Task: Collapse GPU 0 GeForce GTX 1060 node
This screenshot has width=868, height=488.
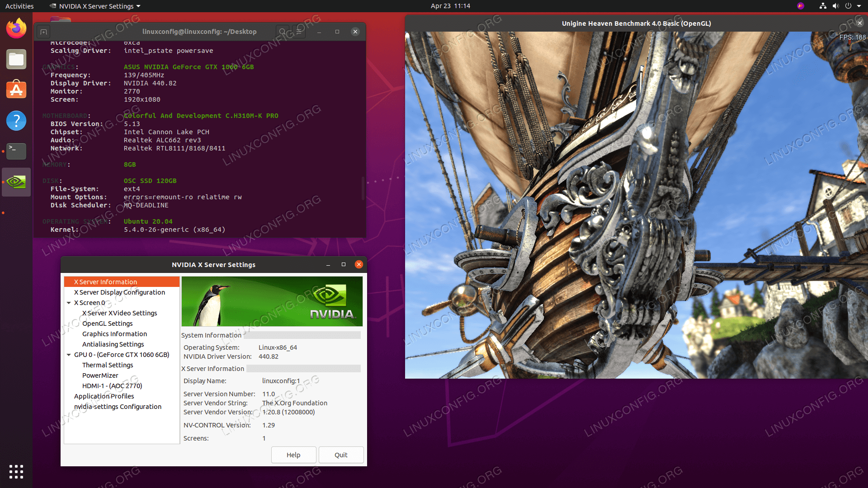Action: coord(69,355)
